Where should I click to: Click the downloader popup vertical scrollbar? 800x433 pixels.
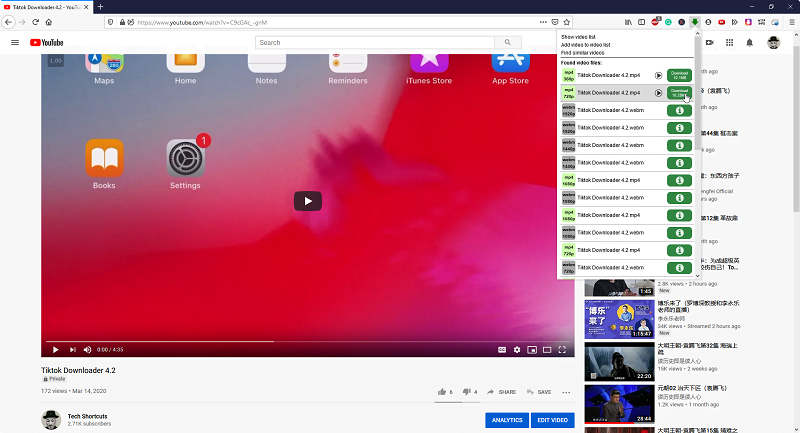(697, 93)
